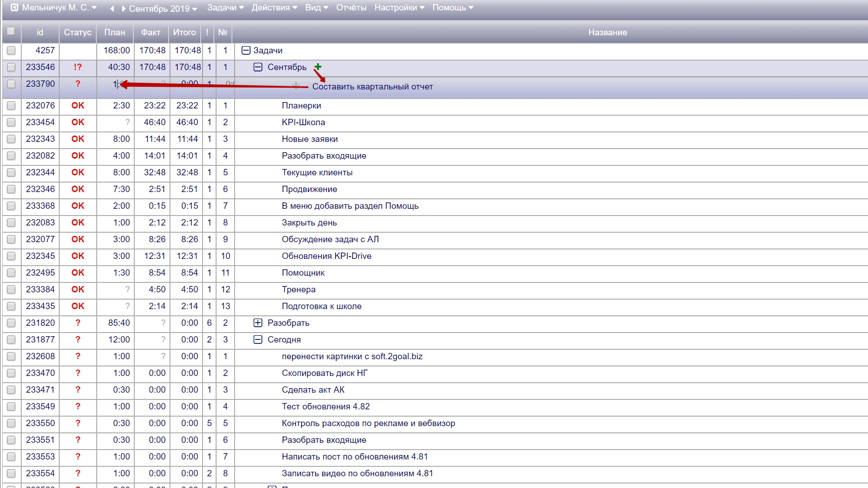The width and height of the screenshot is (868, 488).
Task: Click the !? status of Сентябрь row
Action: [x=78, y=67]
